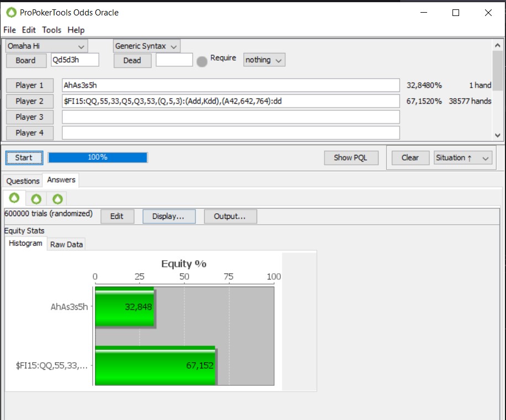Click the empty Player 3 input field
506x420 pixels.
point(231,117)
